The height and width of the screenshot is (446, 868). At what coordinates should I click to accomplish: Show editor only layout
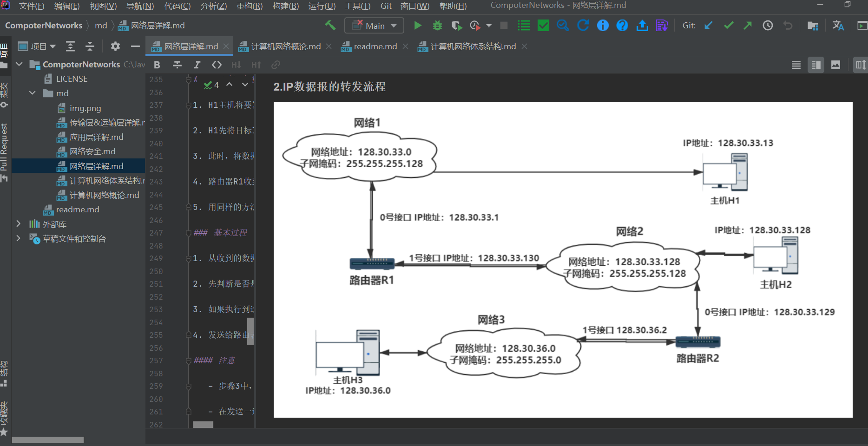coord(796,65)
